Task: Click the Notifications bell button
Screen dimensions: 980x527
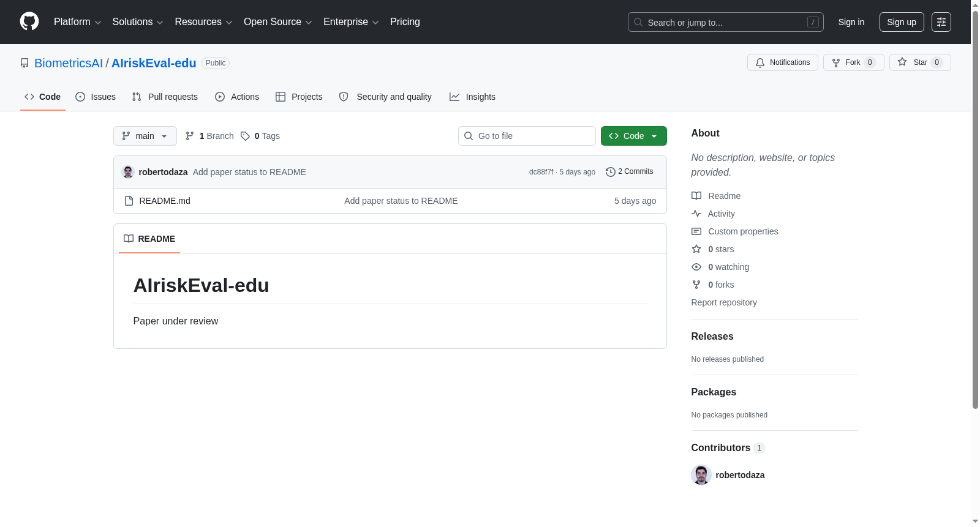Action: tap(782, 62)
